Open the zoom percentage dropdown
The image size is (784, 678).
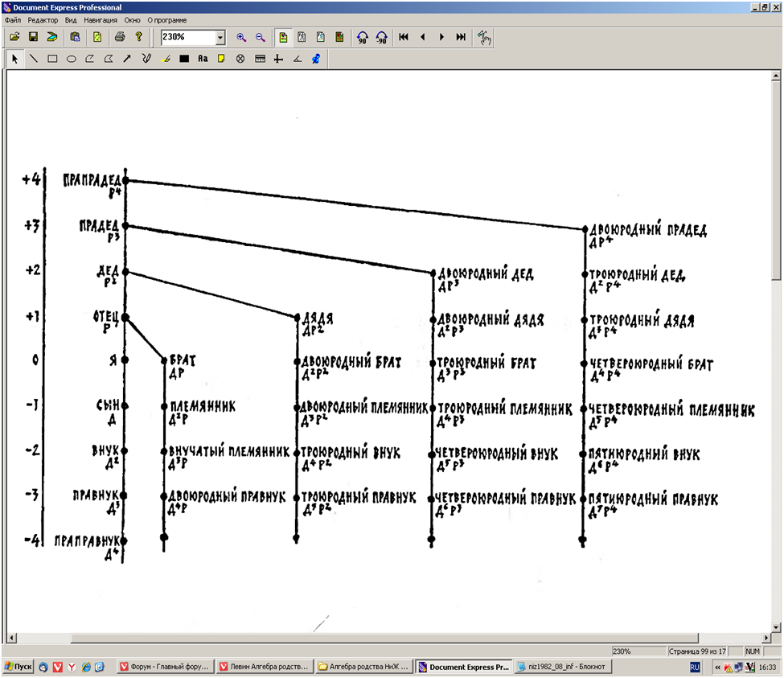220,37
